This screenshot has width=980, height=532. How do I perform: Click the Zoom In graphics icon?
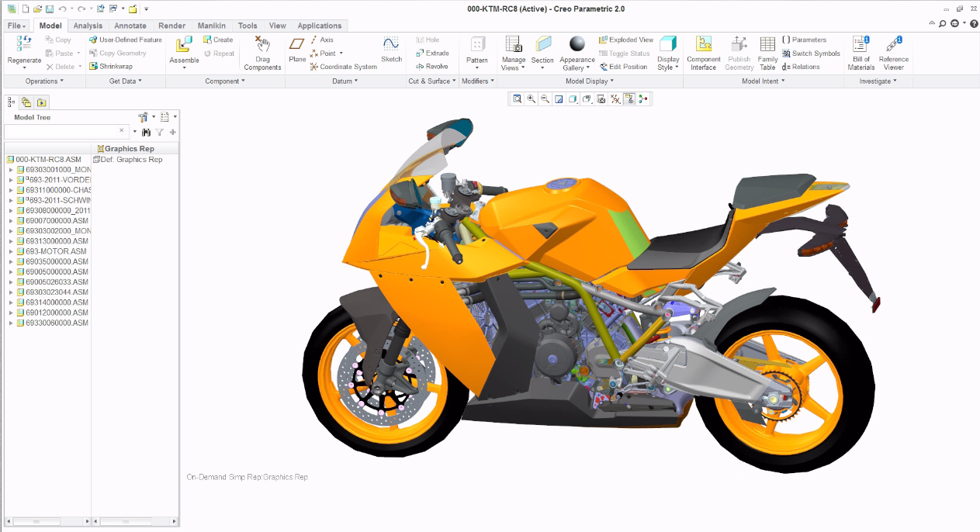(531, 98)
